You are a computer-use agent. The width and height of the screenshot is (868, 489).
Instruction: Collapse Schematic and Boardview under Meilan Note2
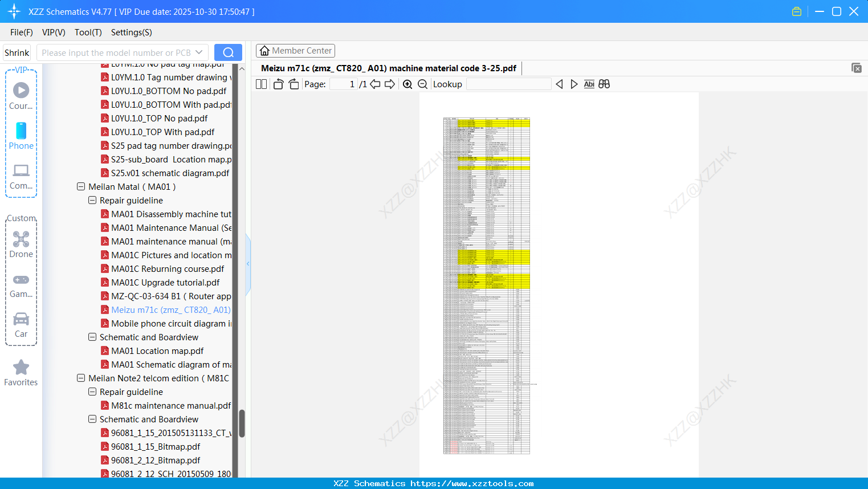[92, 419]
